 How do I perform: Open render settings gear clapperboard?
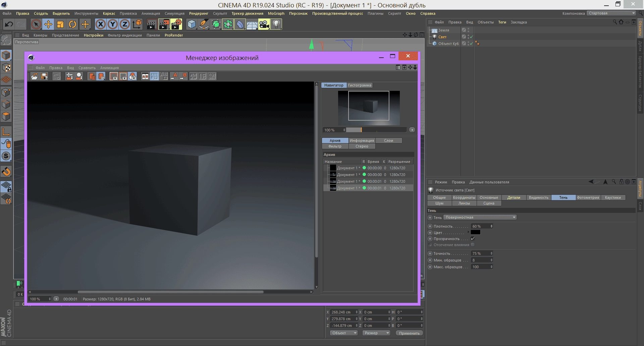176,24
